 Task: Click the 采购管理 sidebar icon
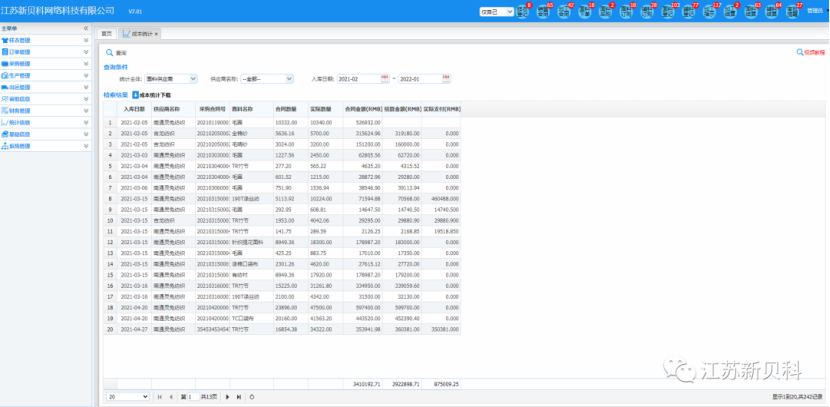(5, 64)
